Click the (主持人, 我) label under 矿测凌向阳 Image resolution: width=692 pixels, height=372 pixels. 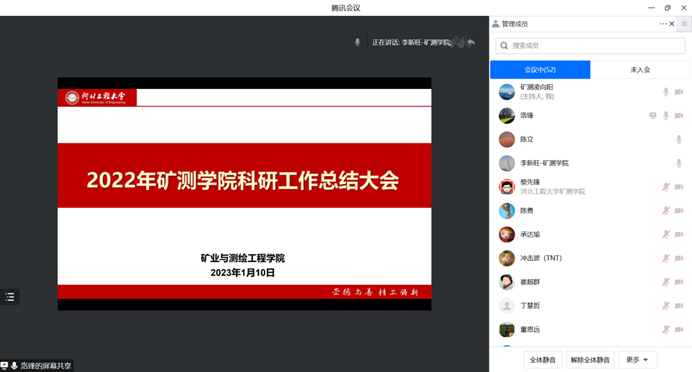[537, 96]
